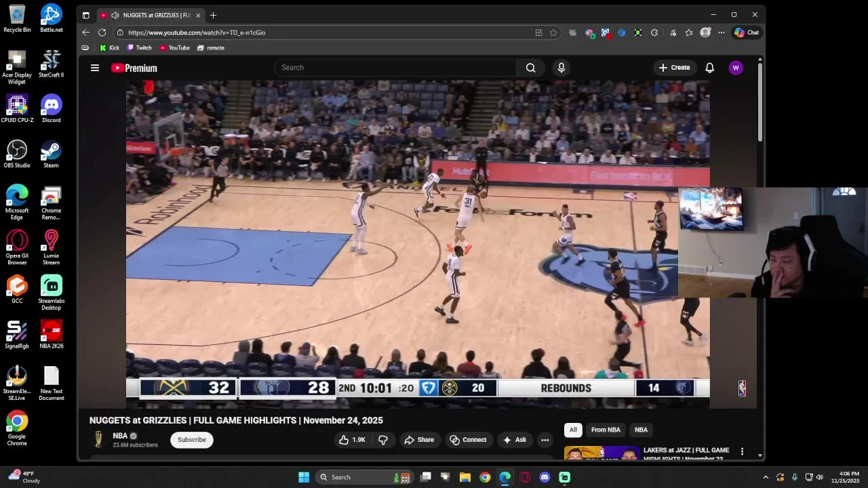Select the From NBA filter chip
This screenshot has width=868, height=488.
[606, 430]
